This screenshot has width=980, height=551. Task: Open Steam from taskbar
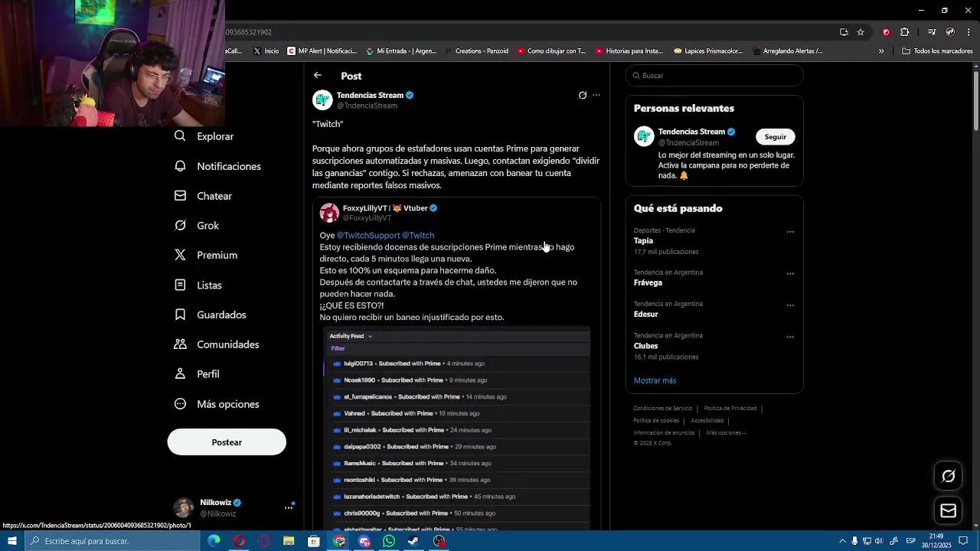[x=413, y=541]
